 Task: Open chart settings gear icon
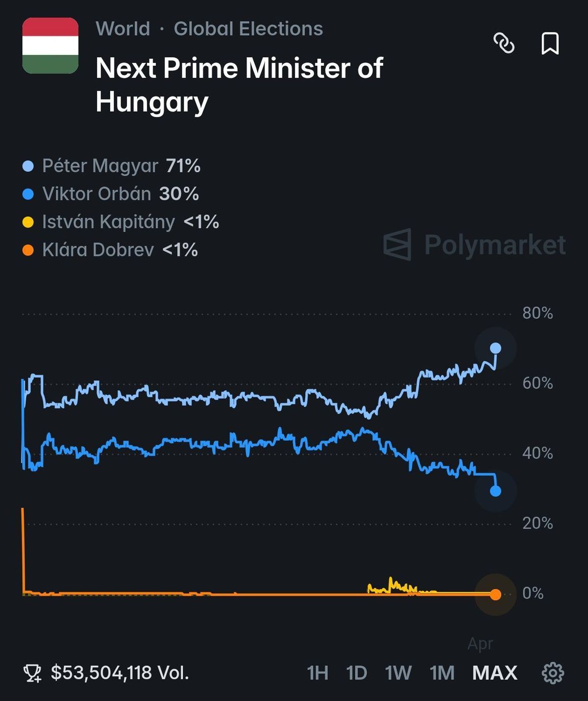click(553, 673)
